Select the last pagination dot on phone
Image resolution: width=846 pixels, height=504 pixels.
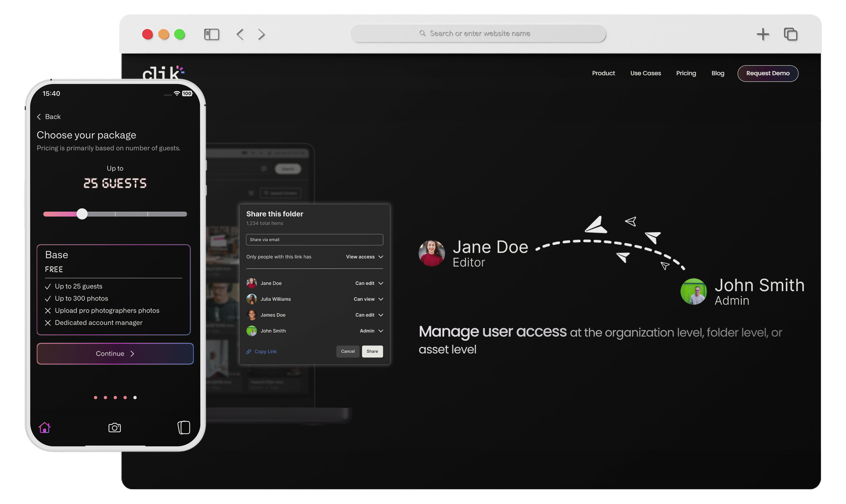tap(135, 398)
